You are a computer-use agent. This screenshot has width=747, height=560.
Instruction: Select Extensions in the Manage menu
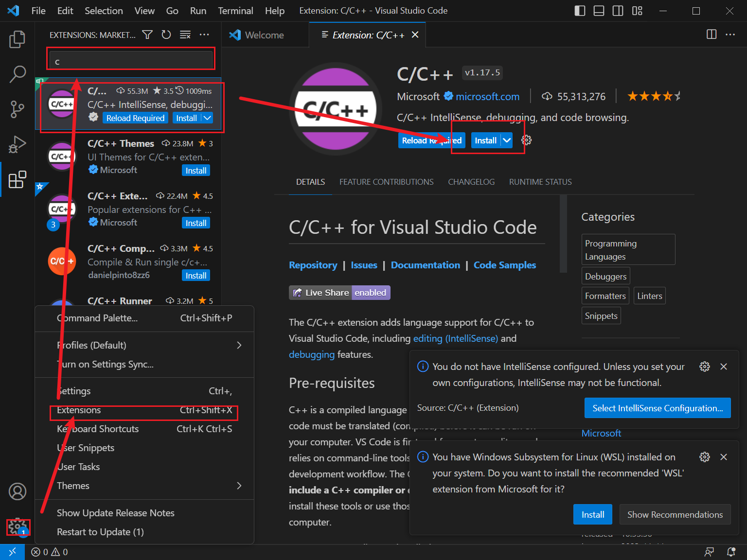coord(144,410)
